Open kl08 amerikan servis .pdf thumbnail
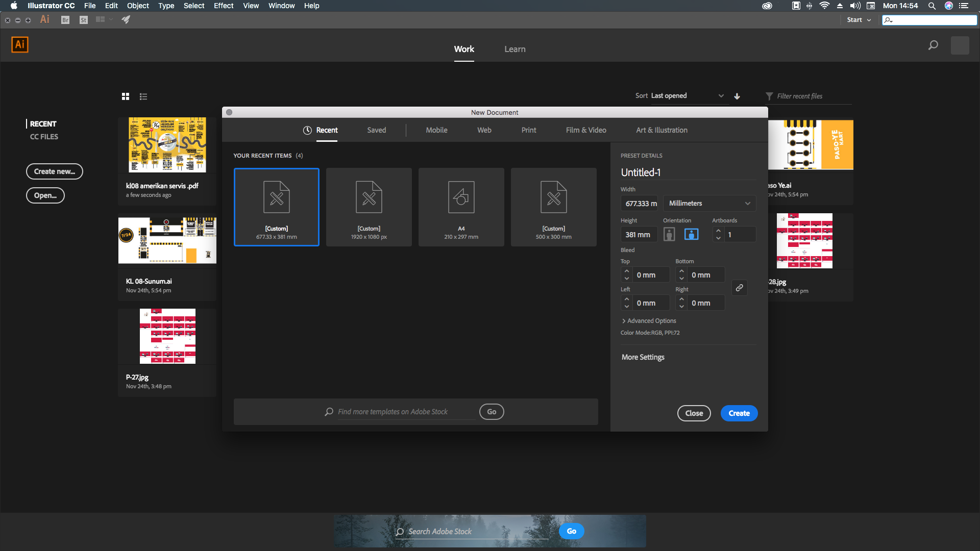Viewport: 980px width, 551px height. point(167,145)
